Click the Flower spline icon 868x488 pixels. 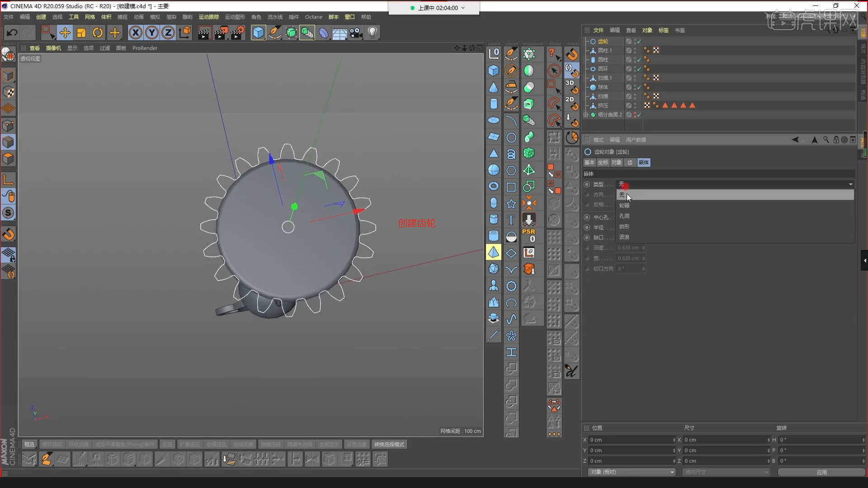coord(511,336)
